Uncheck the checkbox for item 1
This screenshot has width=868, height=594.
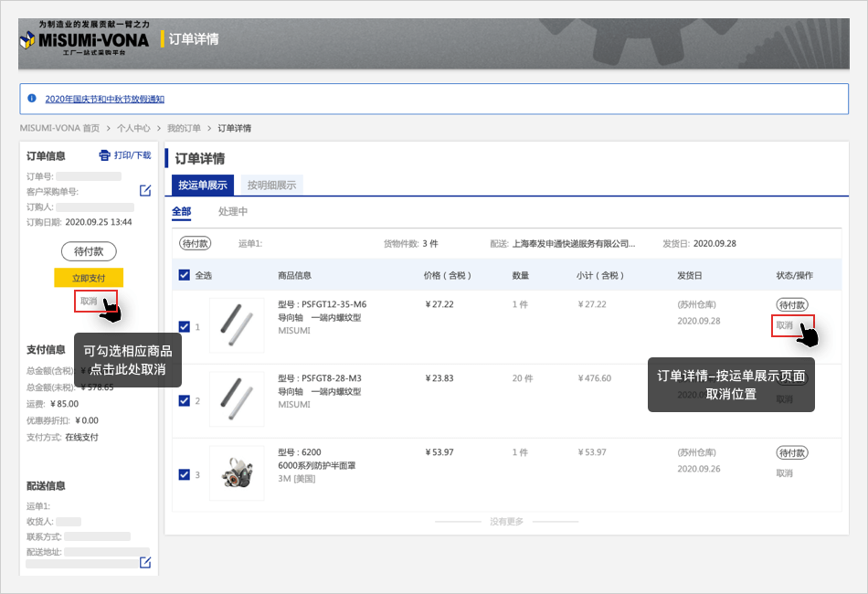point(185,326)
